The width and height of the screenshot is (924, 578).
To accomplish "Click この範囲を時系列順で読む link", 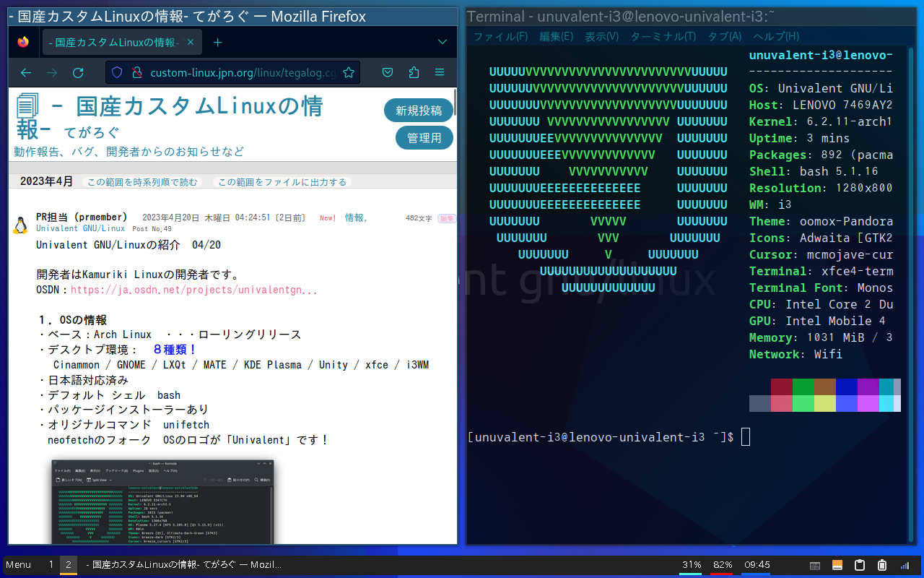I will click(x=142, y=182).
